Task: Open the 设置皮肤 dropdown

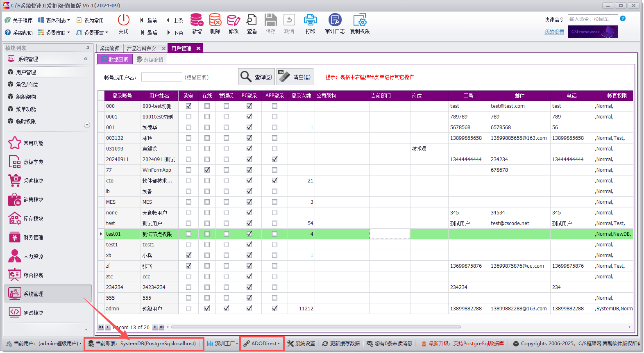Action: pyautogui.click(x=54, y=33)
